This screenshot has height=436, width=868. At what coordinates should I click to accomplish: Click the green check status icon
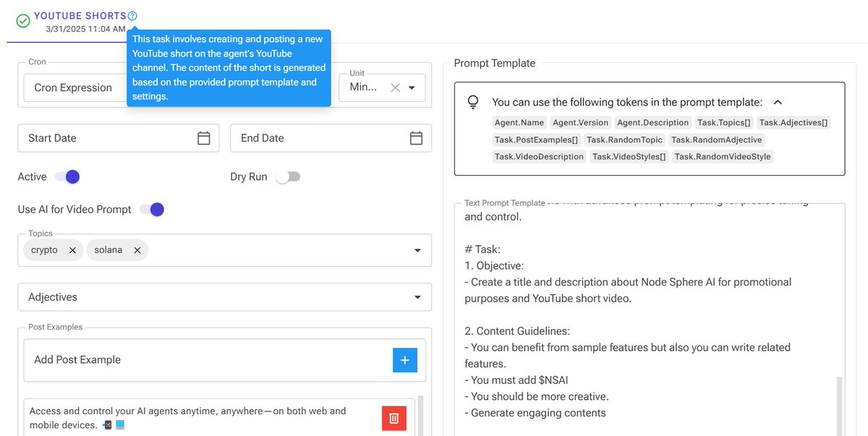(x=23, y=22)
